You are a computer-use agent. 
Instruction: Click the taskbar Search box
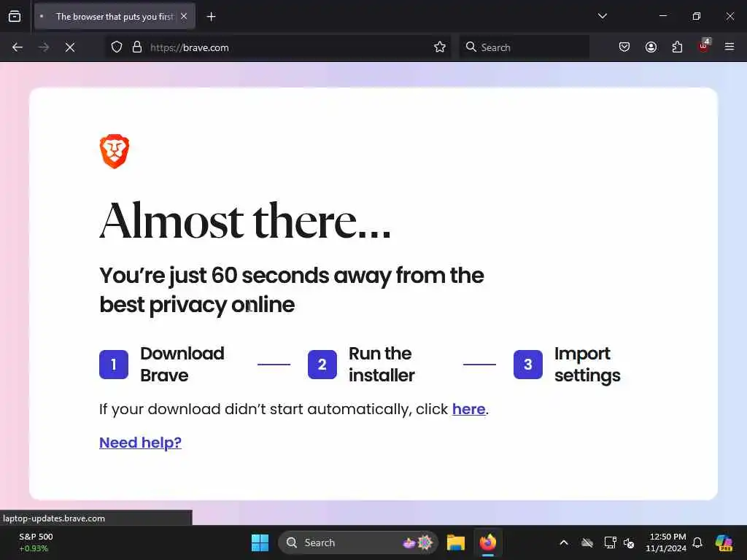click(x=357, y=542)
